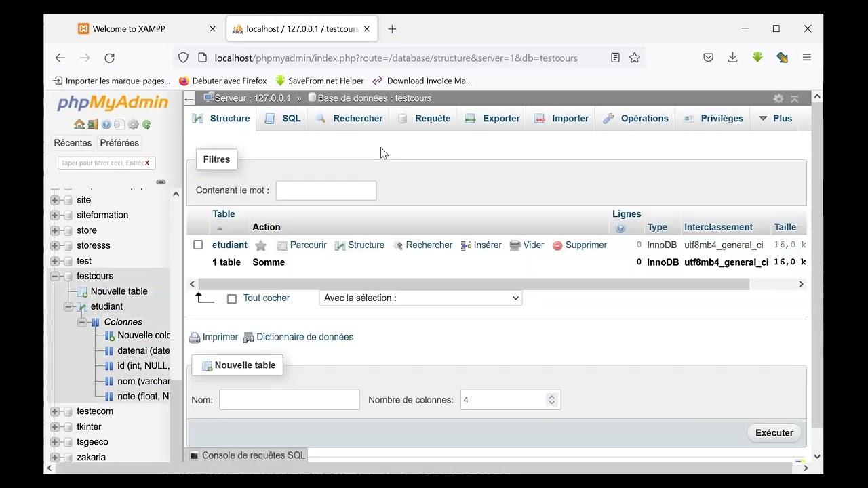Focus the new table Nom field

tap(290, 400)
